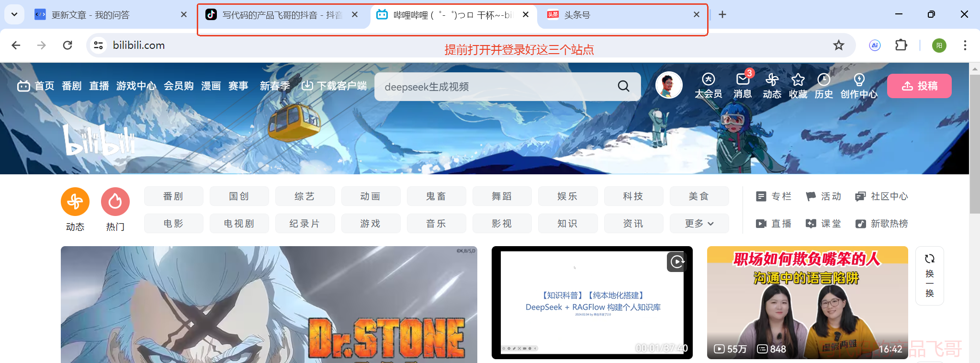Open a new browser tab
Viewport: 980px width, 363px height.
click(x=722, y=15)
